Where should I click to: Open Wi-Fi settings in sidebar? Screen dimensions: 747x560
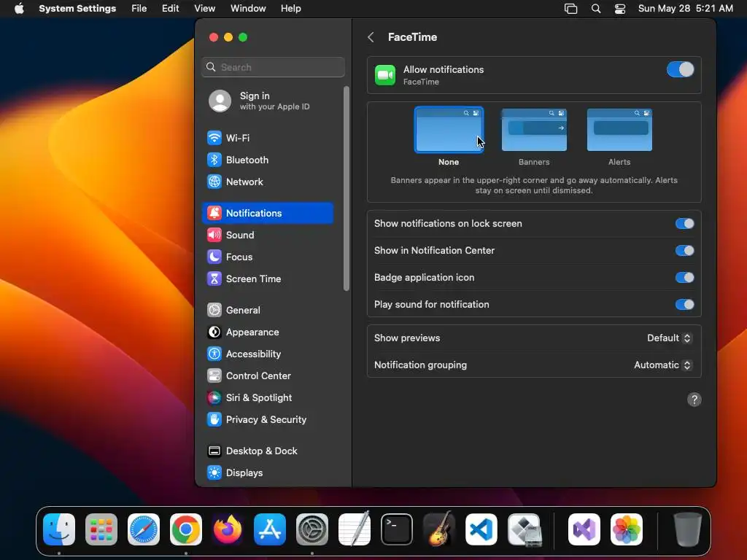[x=267, y=138]
